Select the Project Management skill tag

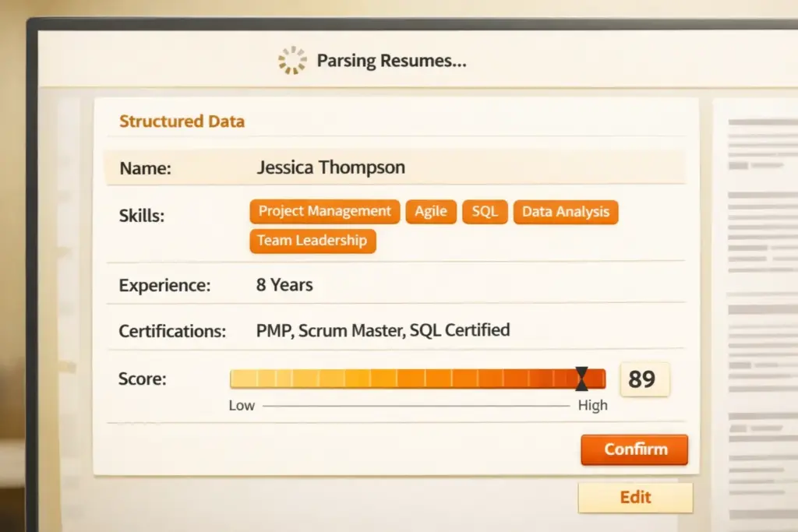point(323,211)
